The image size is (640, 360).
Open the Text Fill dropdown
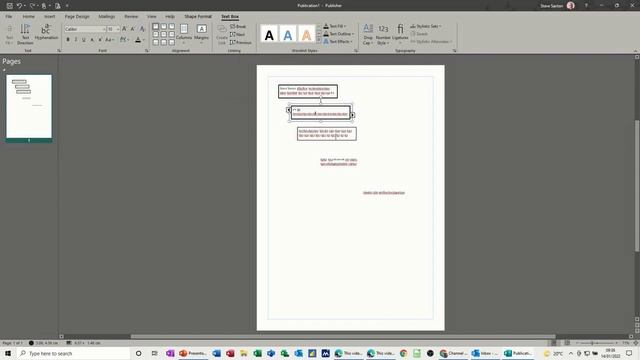coord(335,26)
